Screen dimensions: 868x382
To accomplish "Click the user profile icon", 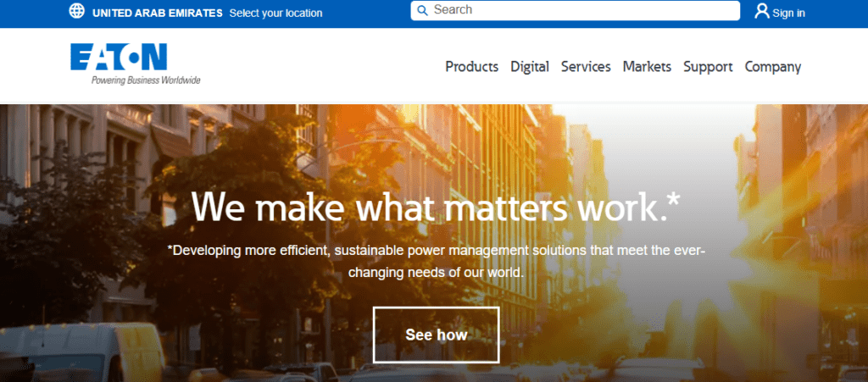I will pyautogui.click(x=762, y=11).
